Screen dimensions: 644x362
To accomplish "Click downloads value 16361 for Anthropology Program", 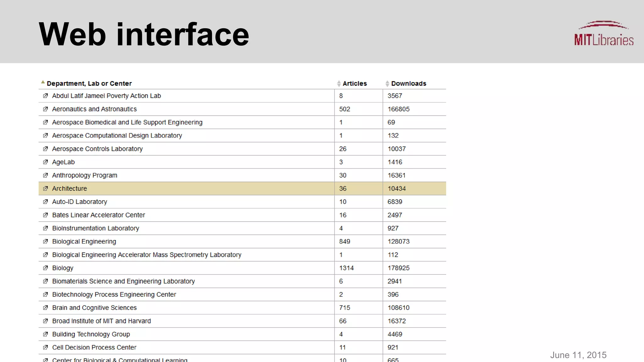I will coord(397,175).
